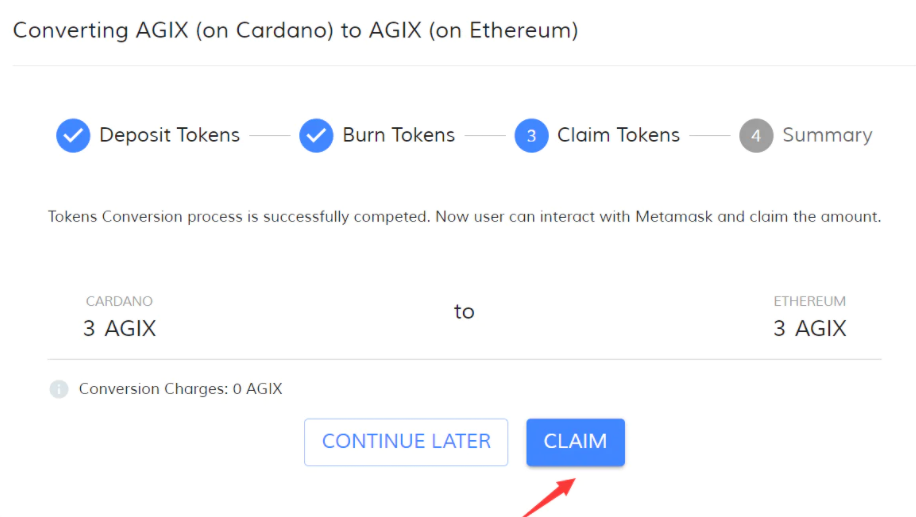Image resolution: width=916 pixels, height=517 pixels.
Task: Select the step 3 circle icon
Action: pyautogui.click(x=531, y=136)
